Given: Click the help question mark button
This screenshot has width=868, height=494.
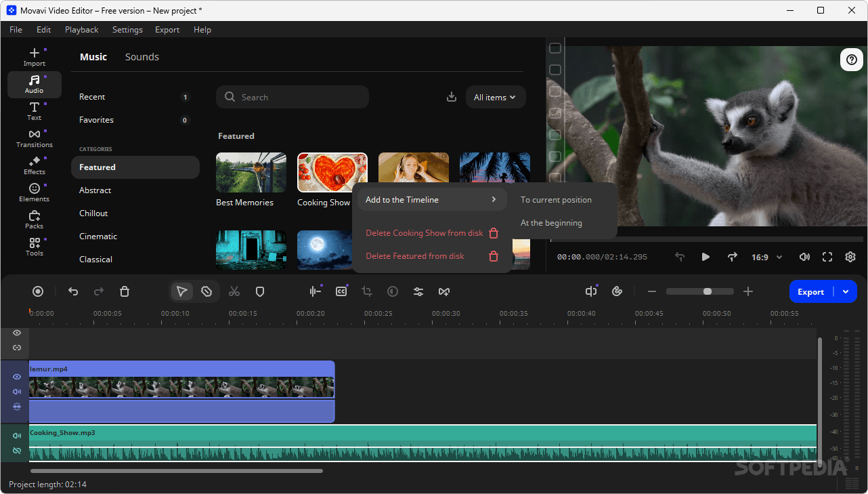Looking at the screenshot, I should tap(852, 60).
